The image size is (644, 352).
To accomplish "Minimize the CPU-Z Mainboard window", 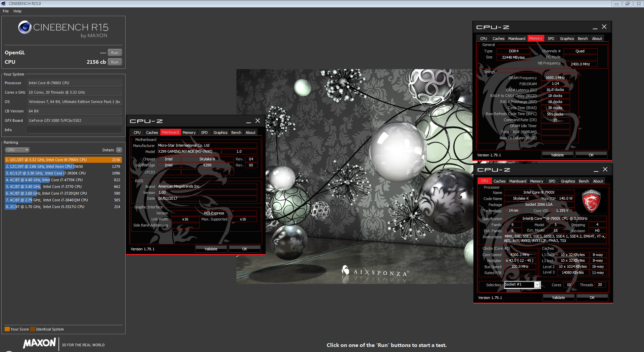I will 248,121.
